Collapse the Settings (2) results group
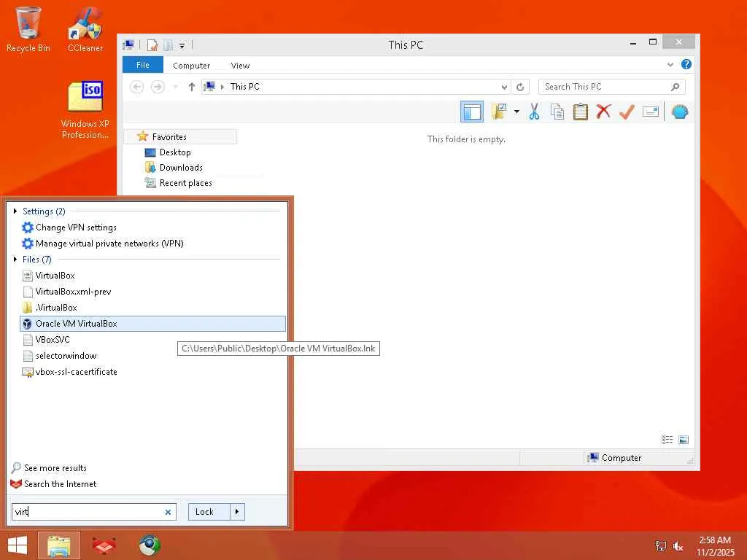This screenshot has width=747, height=560. point(16,211)
